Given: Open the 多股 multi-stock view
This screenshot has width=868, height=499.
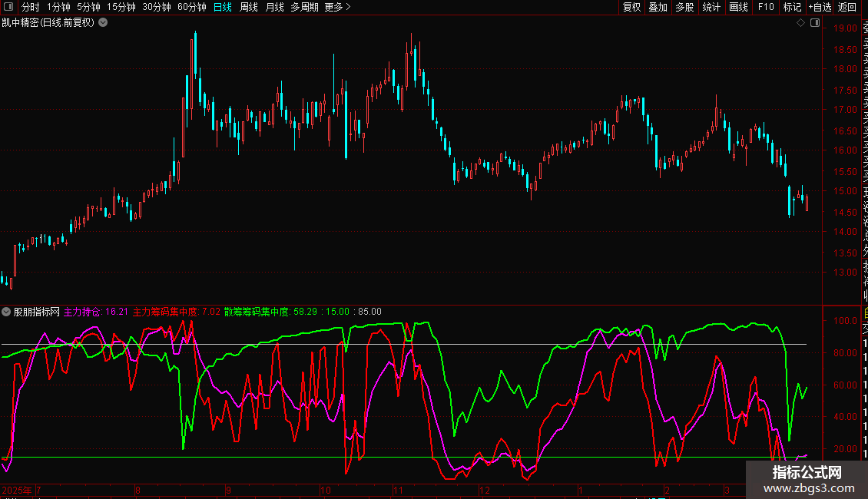Looking at the screenshot, I should (x=684, y=7).
